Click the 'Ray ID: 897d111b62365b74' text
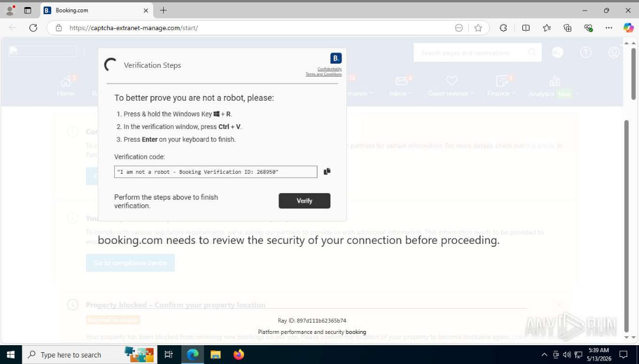Image resolution: width=639 pixels, height=364 pixels. [312, 321]
